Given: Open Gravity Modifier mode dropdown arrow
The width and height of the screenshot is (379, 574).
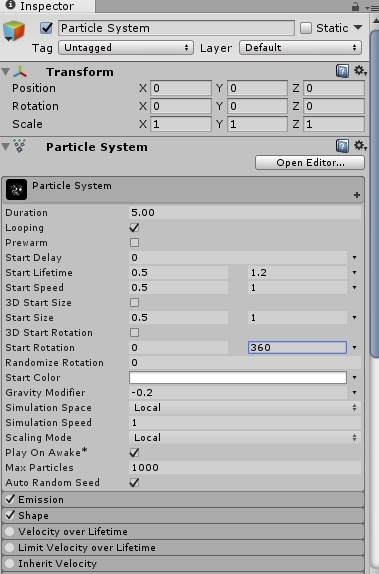Looking at the screenshot, I should (x=354, y=393).
